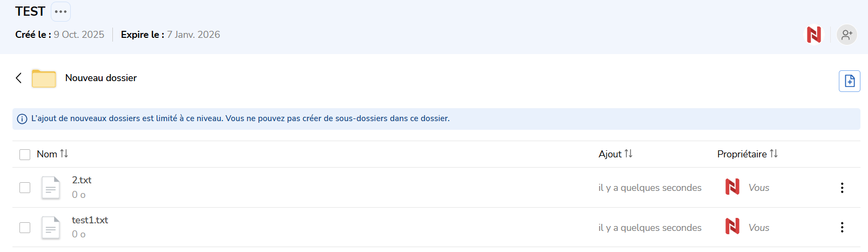The height and width of the screenshot is (252, 868).
Task: Click the yellow Nouveau dossier folder icon
Action: tap(44, 78)
